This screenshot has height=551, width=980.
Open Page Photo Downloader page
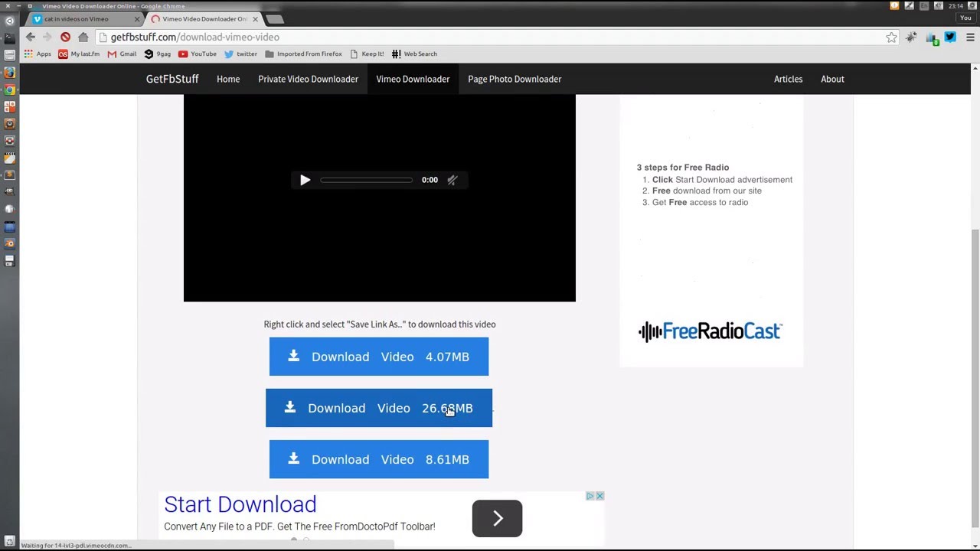514,79
